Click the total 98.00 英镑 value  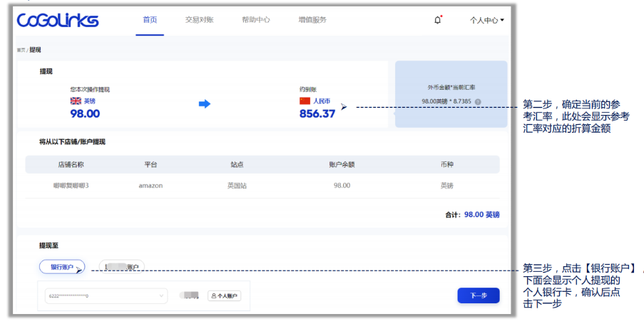[x=482, y=215]
